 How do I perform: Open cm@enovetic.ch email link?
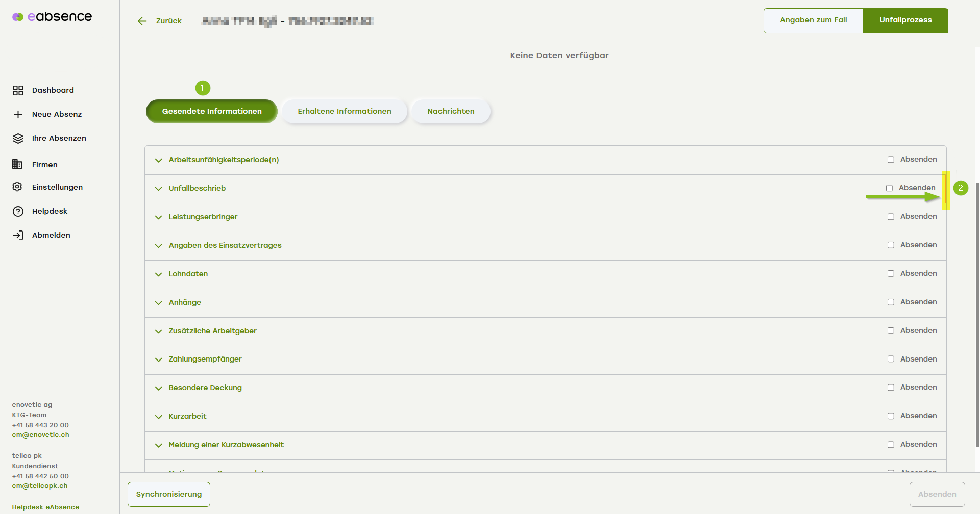point(40,435)
